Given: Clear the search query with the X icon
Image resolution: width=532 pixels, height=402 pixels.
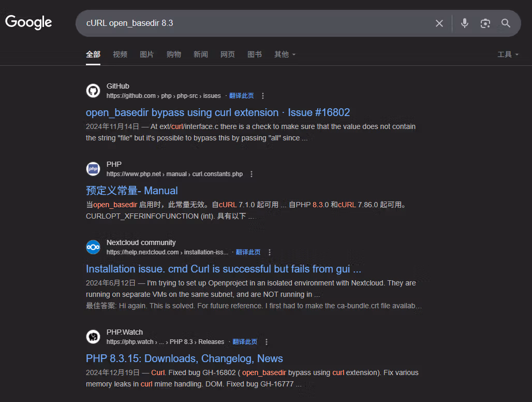Looking at the screenshot, I should point(439,23).
